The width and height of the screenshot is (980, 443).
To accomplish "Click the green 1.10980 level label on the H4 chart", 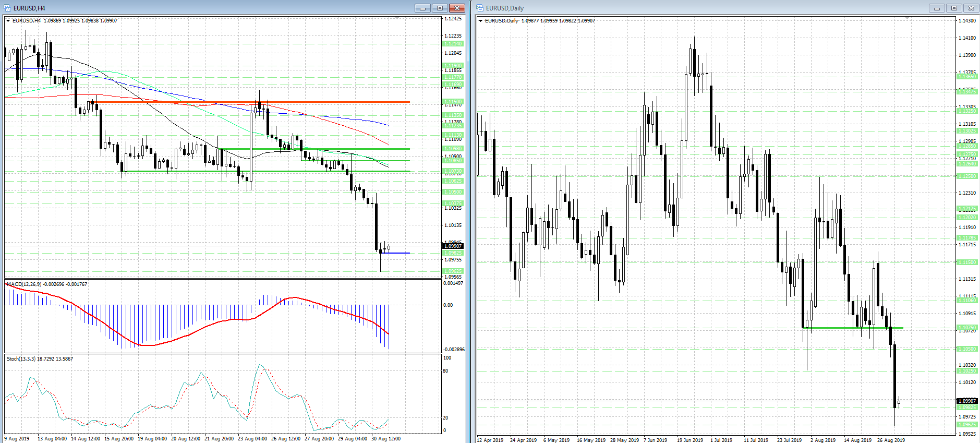I will (x=453, y=149).
